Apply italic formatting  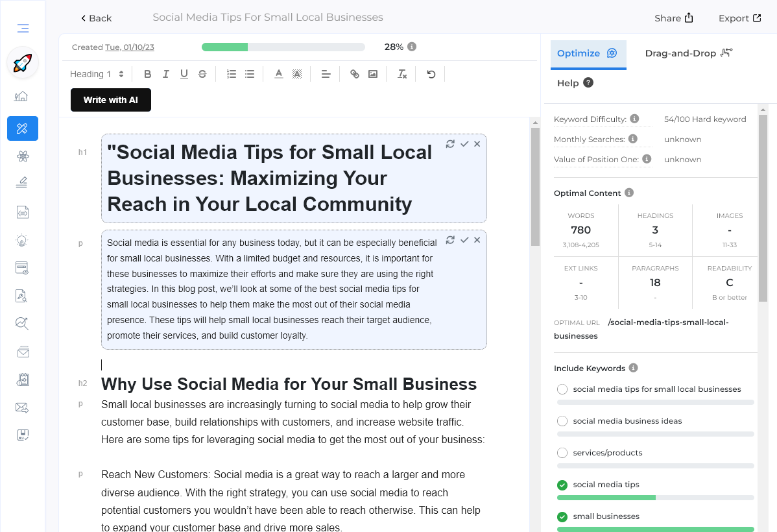tap(165, 73)
